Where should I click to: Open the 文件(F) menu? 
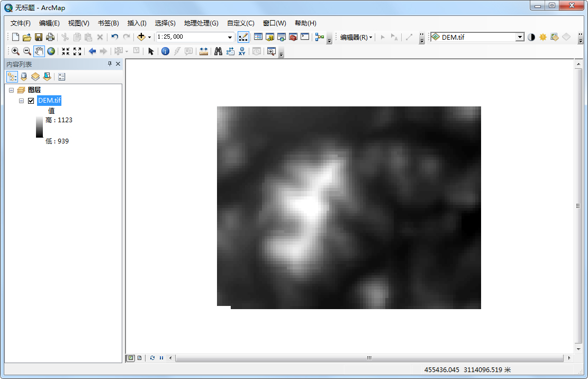(x=20, y=23)
